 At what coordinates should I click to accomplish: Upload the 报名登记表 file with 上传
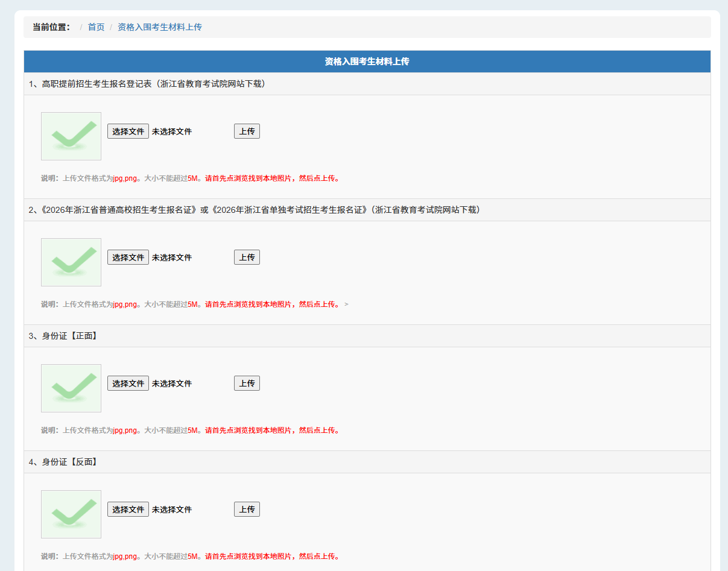[x=247, y=131]
